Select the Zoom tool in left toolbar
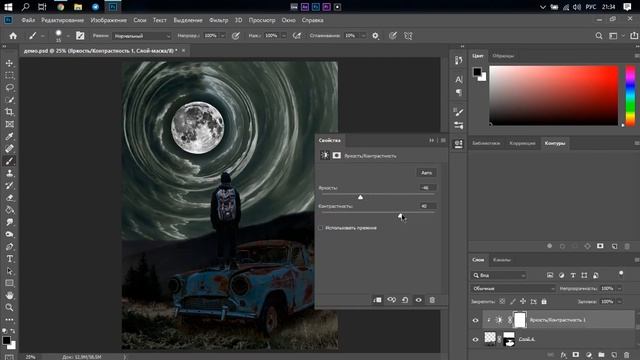Screen dimensions: 640x360 (9, 307)
